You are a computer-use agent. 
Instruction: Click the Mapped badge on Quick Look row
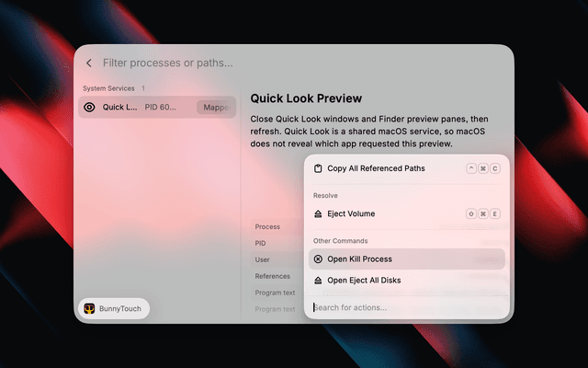coord(216,108)
